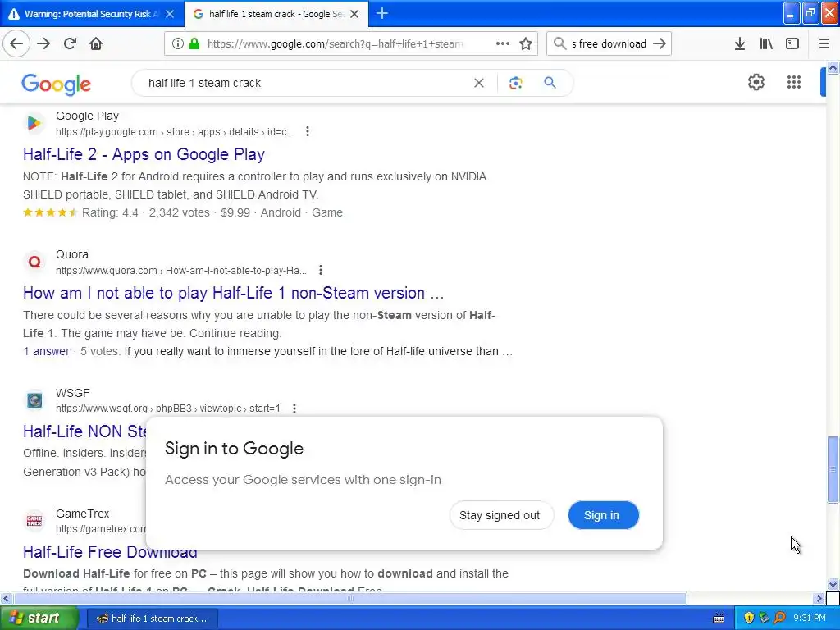Screen dimensions: 840x630
Task: Click the on-screen keyboard taskbar icon
Action: tap(719, 619)
